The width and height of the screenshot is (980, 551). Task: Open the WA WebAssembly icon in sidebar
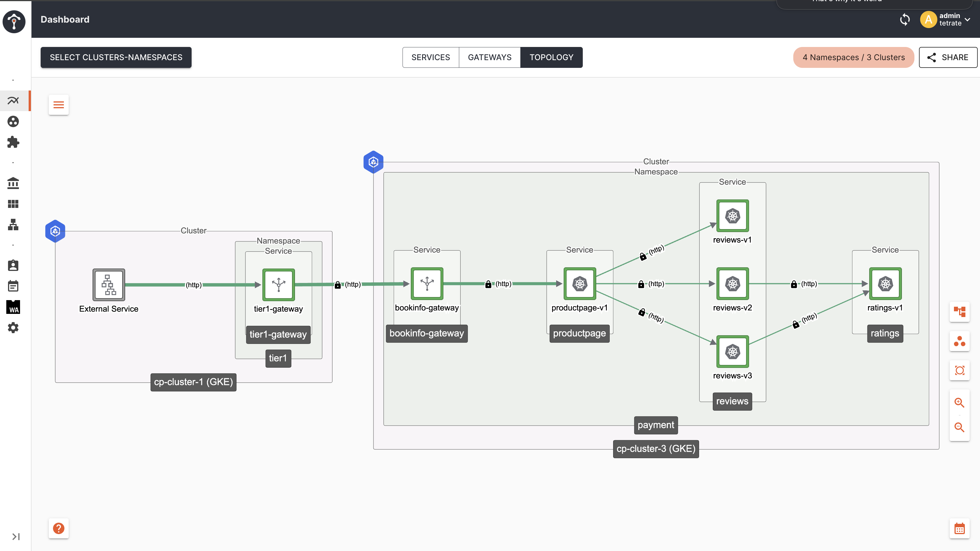click(13, 307)
